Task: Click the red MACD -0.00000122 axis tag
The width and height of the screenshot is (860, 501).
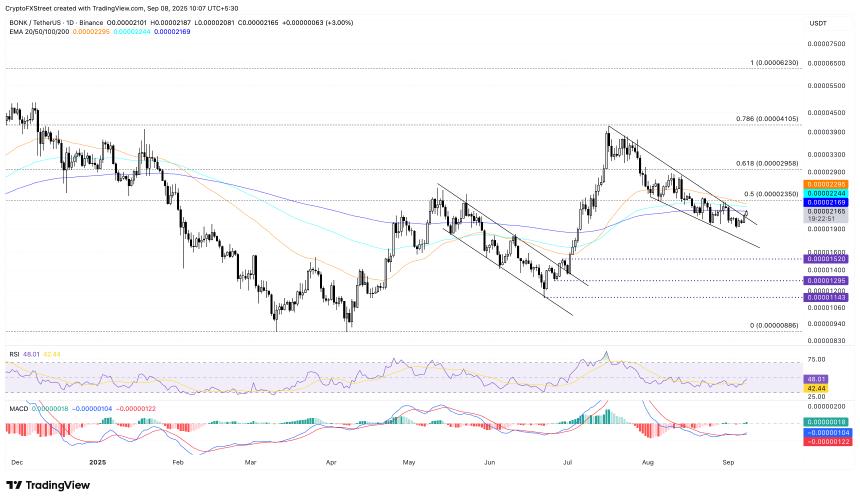Action: tap(828, 441)
